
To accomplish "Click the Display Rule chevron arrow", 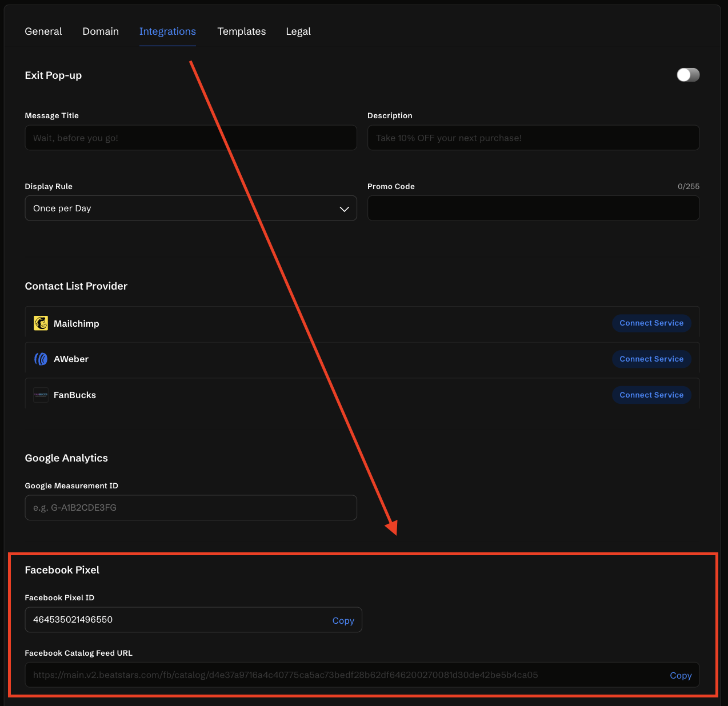I will [344, 209].
